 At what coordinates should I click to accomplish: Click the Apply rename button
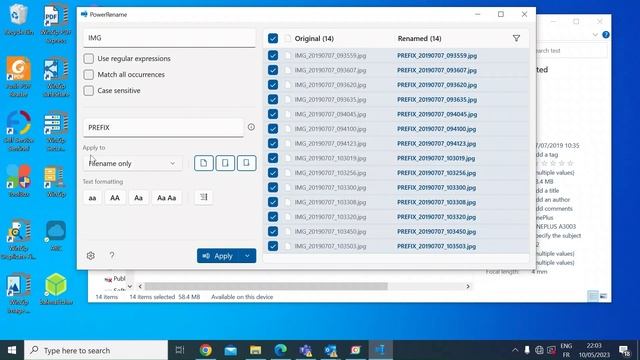click(x=218, y=256)
